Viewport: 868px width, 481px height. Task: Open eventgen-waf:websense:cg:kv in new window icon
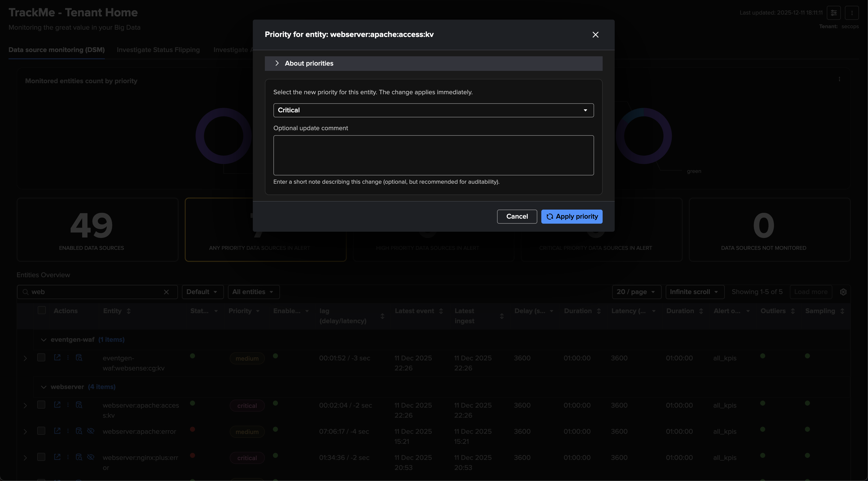[x=57, y=357]
